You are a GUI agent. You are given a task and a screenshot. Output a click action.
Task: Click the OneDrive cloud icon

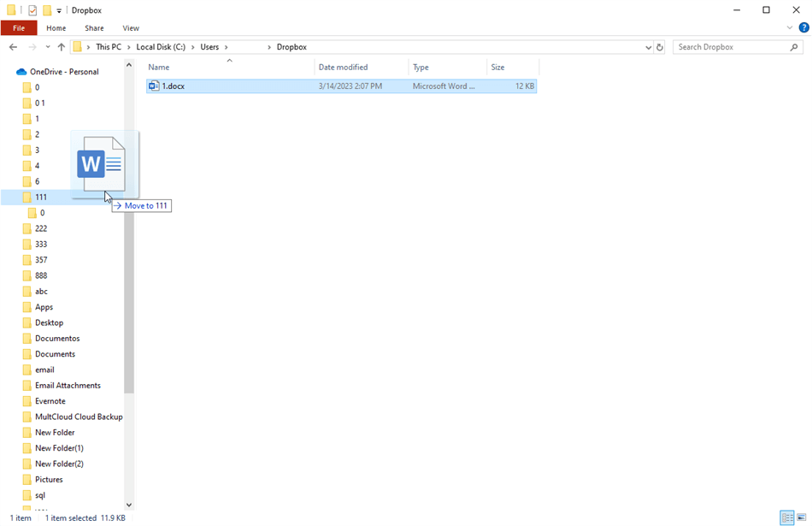tap(21, 72)
